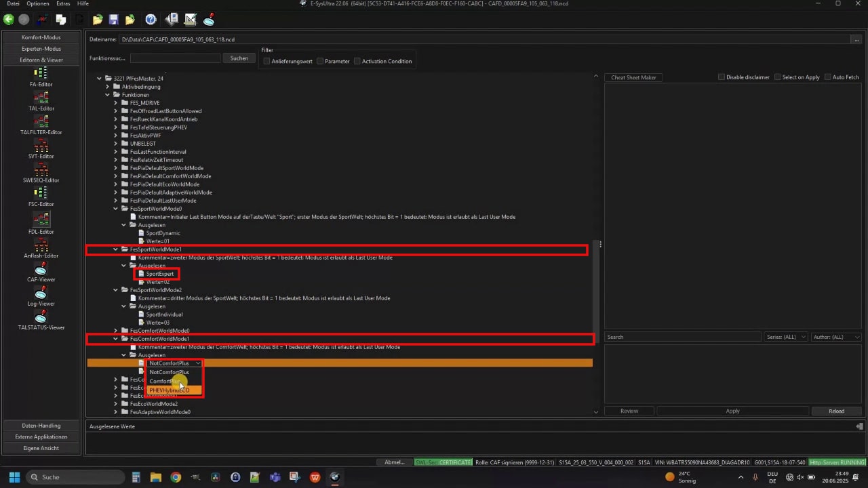The image size is (868, 488).
Task: Collapse the FesSportWorldMode1 tree node
Action: [115, 249]
